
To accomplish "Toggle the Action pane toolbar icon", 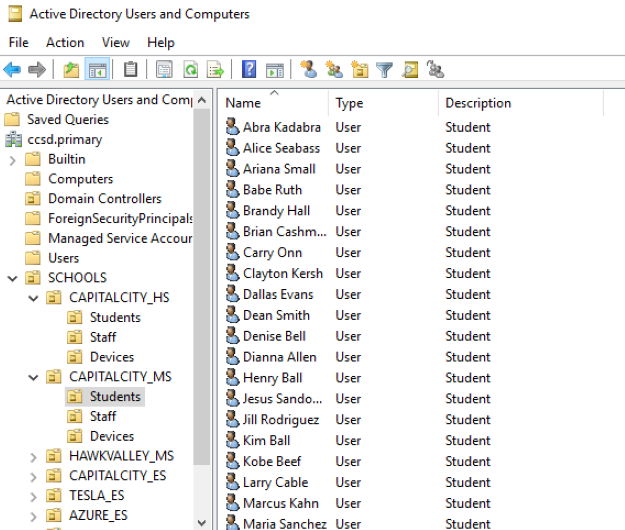I will coord(275,71).
